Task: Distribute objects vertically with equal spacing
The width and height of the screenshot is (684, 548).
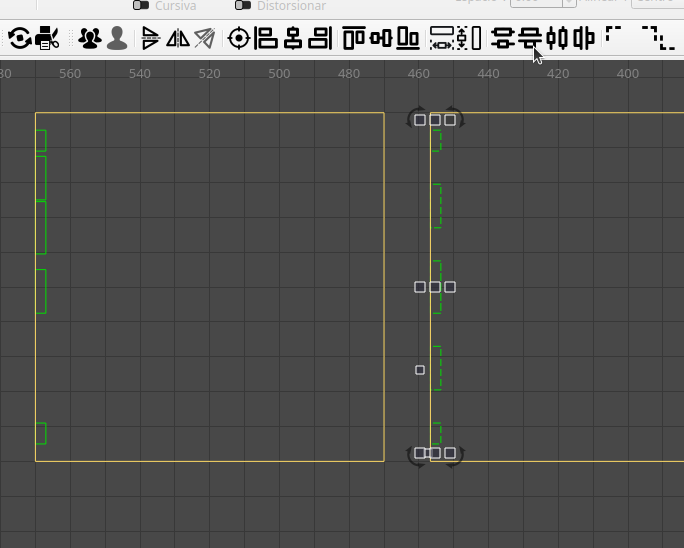Action: 530,38
